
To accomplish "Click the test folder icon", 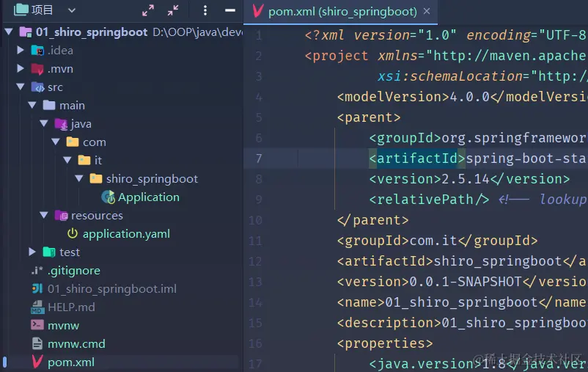I will coord(49,252).
